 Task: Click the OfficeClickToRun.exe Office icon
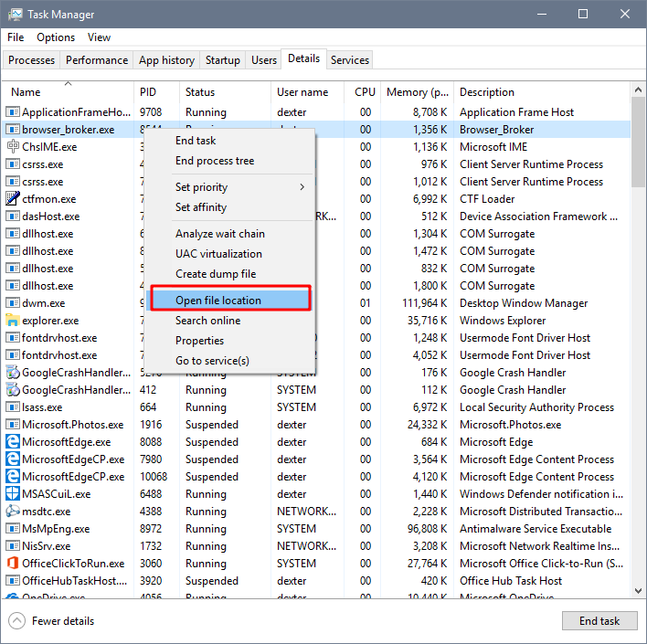[13, 563]
